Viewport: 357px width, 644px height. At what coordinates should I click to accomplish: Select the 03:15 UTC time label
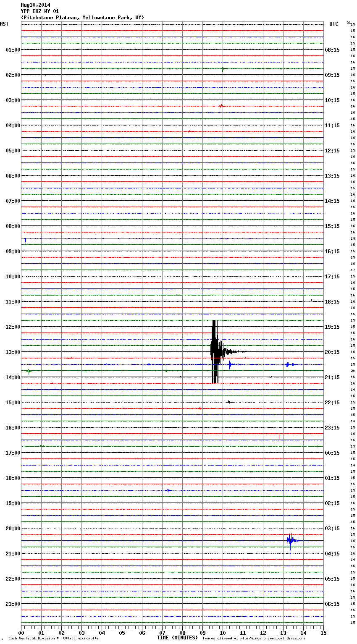[x=332, y=529]
